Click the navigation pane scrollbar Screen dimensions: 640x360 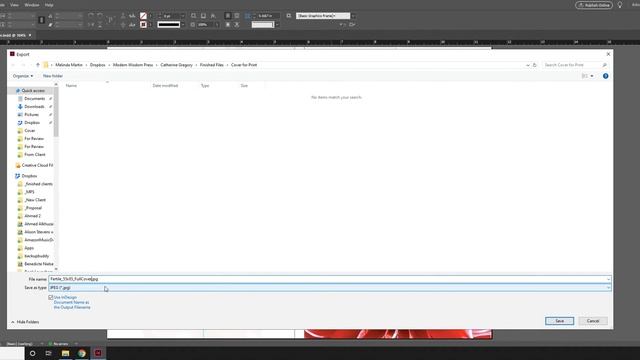[x=56, y=112]
